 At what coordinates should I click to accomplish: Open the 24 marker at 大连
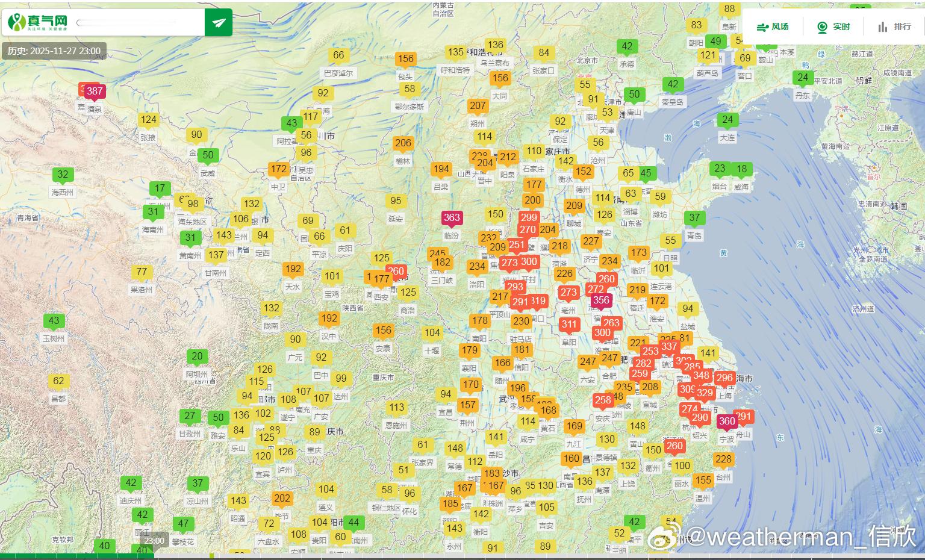727,120
